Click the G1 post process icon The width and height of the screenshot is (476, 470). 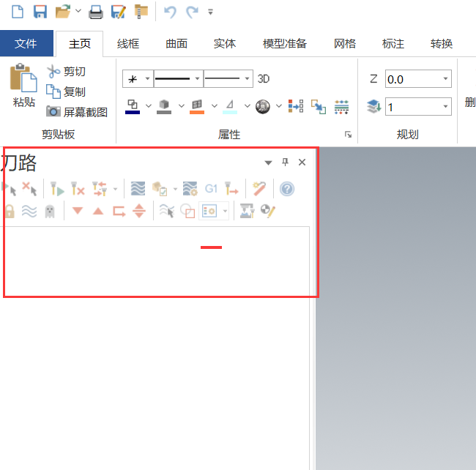[x=211, y=189]
